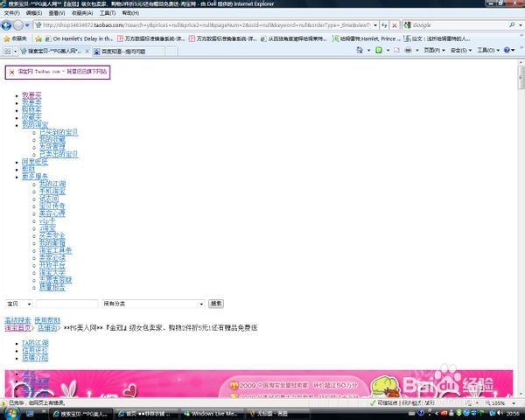The height and width of the screenshot is (420, 525).
Task: Switch to Windows Live Messenger taskbar button
Action: coord(212,414)
